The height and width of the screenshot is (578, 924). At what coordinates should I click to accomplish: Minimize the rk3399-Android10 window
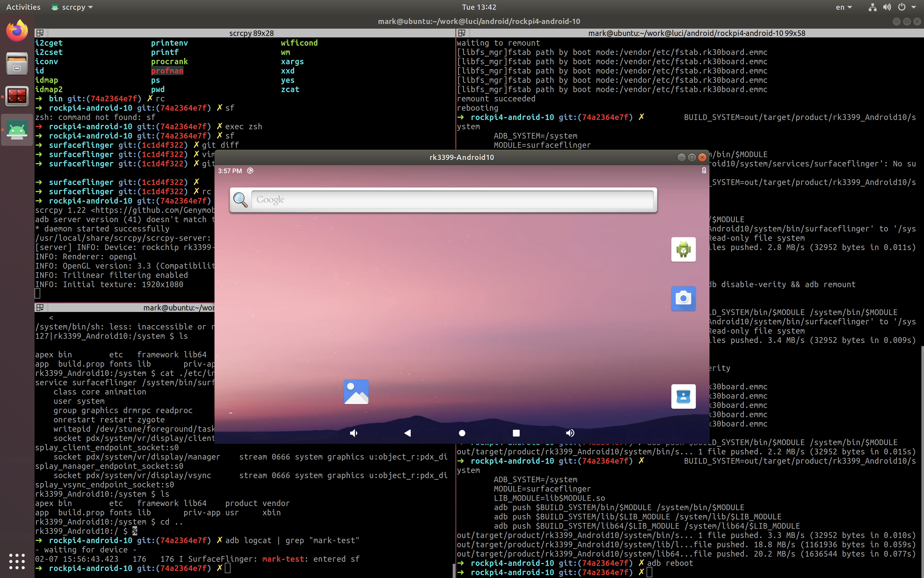(x=681, y=157)
